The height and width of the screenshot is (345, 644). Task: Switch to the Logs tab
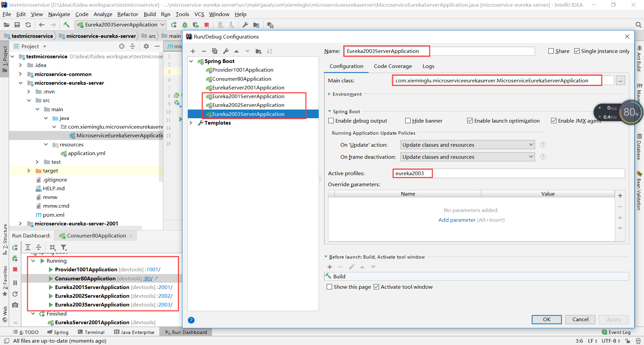click(428, 66)
